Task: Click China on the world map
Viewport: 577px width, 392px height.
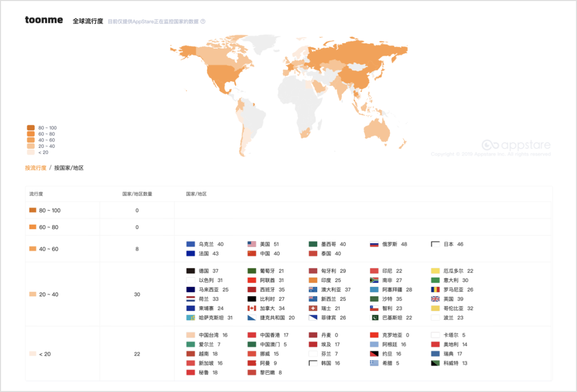Action: [x=359, y=76]
